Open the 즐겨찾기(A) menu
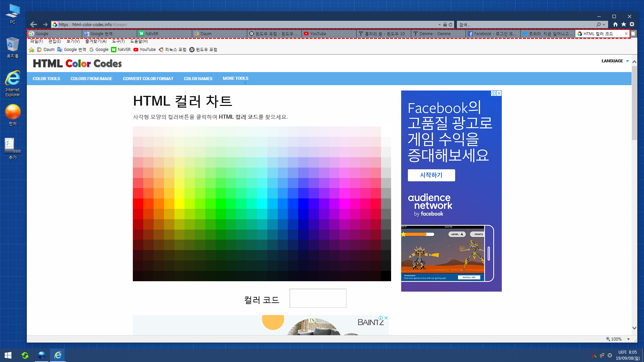Image resolution: width=644 pixels, height=362 pixels. tap(96, 41)
